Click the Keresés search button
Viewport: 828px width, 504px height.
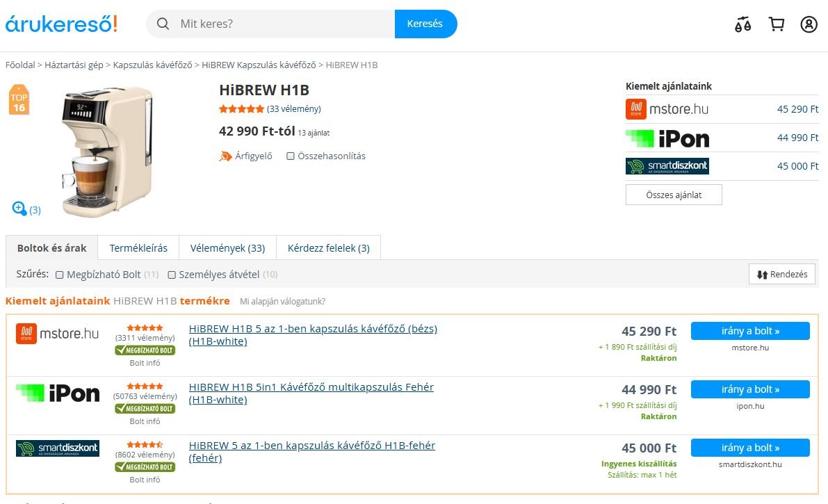[x=425, y=24]
